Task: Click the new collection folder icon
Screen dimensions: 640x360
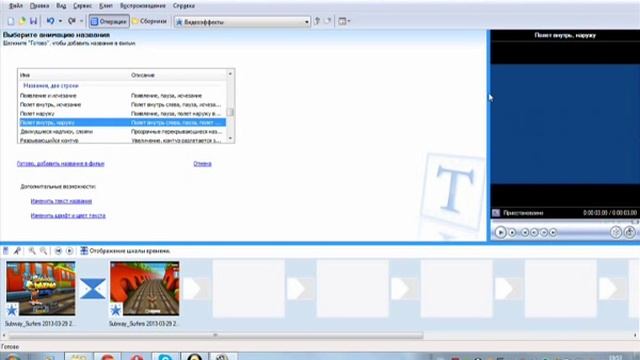Action: coord(327,21)
